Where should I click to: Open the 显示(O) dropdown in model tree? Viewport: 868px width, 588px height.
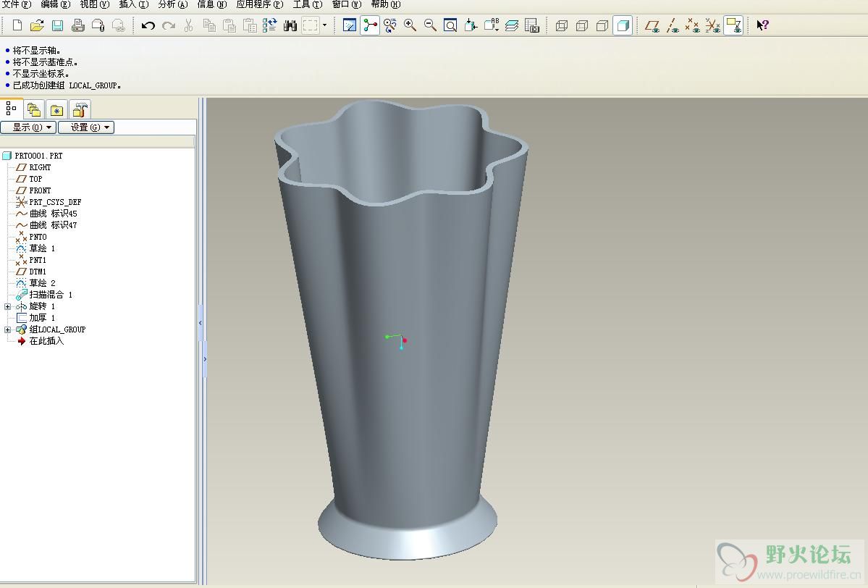(28, 127)
